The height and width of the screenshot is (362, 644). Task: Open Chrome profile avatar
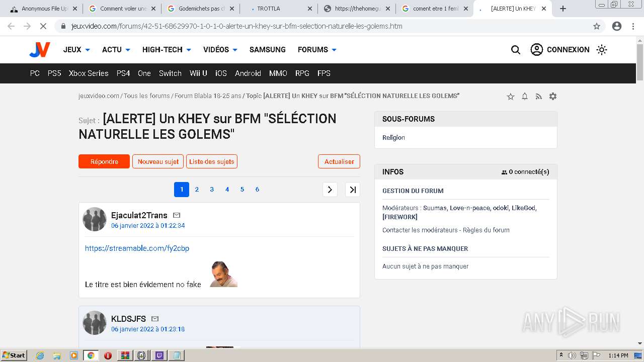[x=617, y=26]
